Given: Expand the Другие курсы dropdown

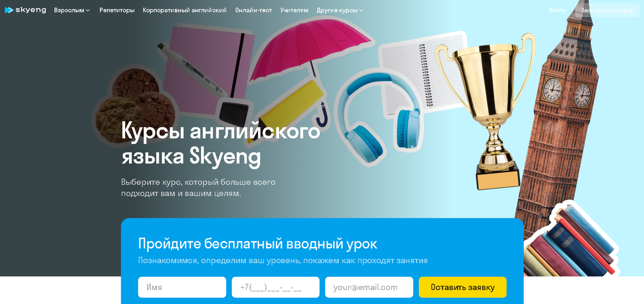Looking at the screenshot, I should [x=340, y=10].
